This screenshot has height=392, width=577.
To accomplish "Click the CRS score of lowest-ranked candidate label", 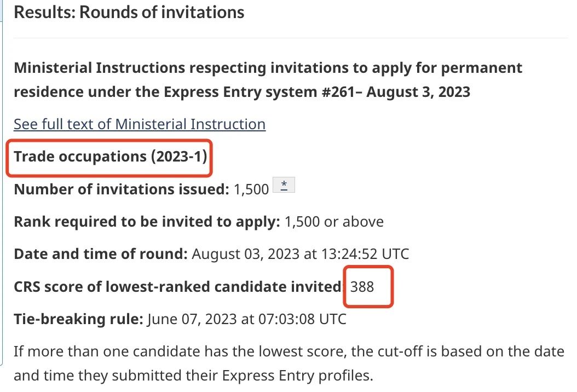I will pyautogui.click(x=178, y=287).
